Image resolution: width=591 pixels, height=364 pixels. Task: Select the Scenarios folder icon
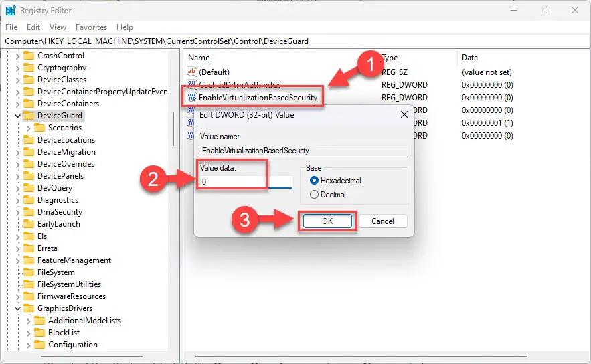point(39,128)
